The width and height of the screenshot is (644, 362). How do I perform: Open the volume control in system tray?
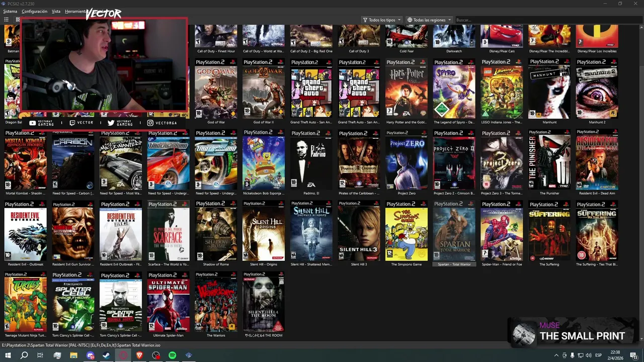click(x=588, y=355)
